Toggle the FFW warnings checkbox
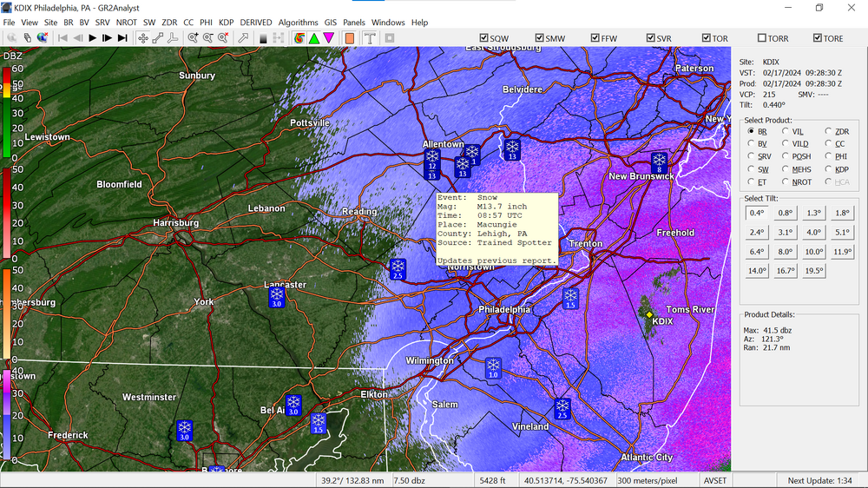 pos(595,37)
